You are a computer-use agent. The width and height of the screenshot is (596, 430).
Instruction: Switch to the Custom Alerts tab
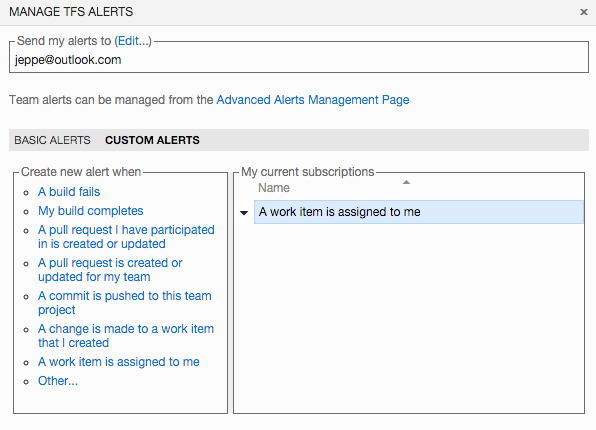click(152, 140)
